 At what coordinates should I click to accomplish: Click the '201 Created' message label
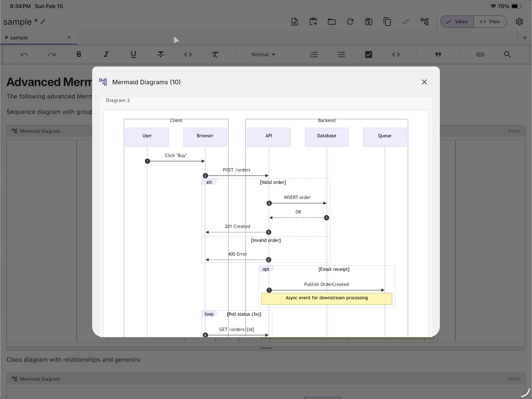[237, 226]
